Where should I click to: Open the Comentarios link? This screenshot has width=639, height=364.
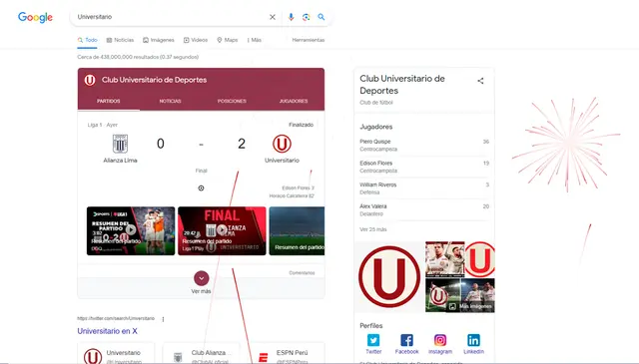(x=302, y=273)
